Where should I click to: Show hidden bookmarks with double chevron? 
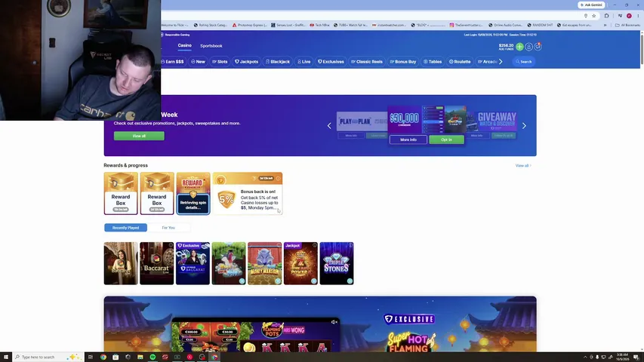605,25
